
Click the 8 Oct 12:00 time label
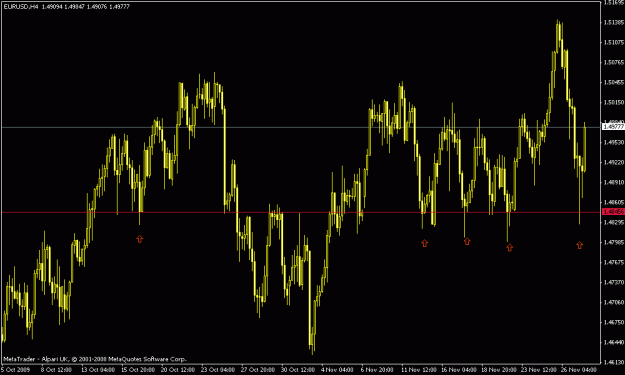coord(55,369)
